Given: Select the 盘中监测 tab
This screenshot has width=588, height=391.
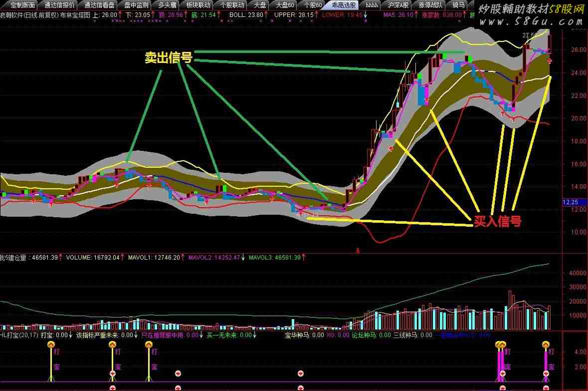Looking at the screenshot, I should 136,5.
